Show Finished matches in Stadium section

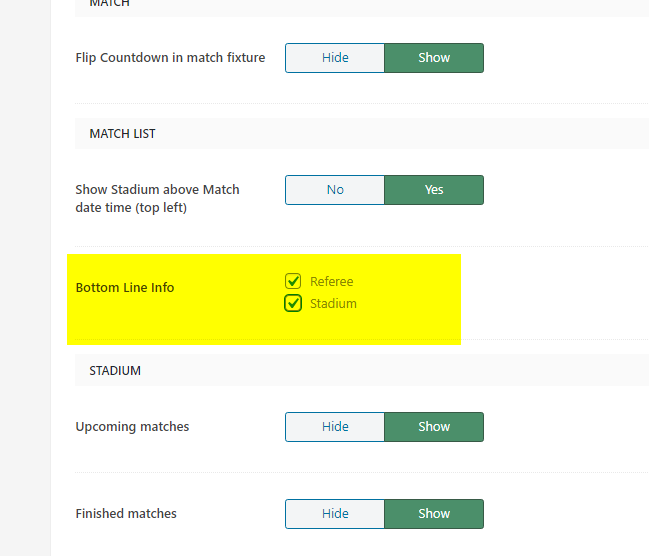click(x=434, y=514)
